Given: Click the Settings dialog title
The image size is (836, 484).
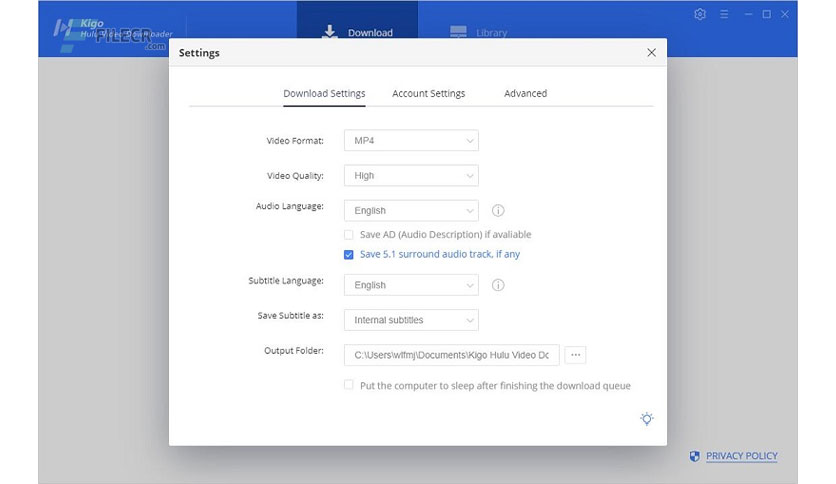Looking at the screenshot, I should coord(199,53).
